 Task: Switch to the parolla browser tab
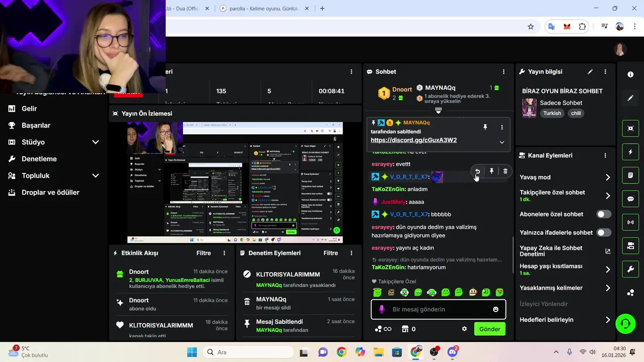264,9
